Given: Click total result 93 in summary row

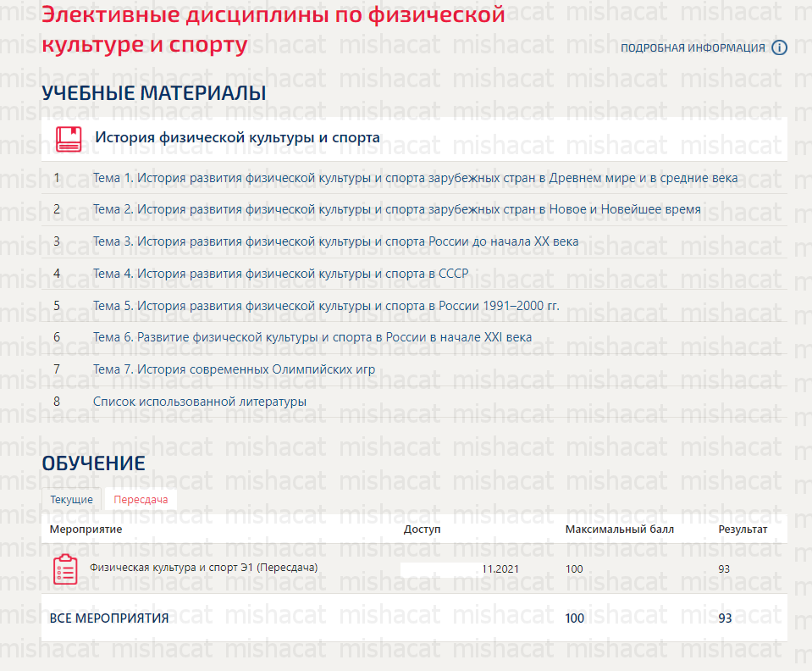Looking at the screenshot, I should tap(725, 618).
